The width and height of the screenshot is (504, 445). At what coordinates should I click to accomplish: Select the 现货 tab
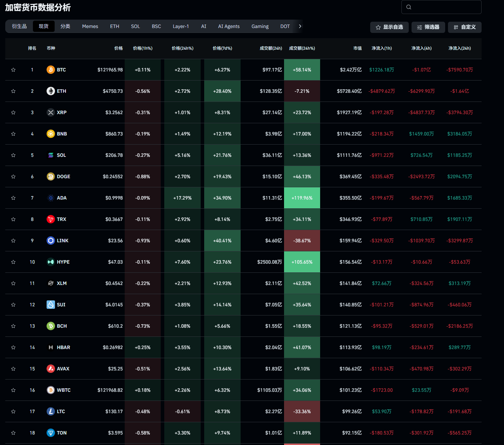(x=44, y=26)
